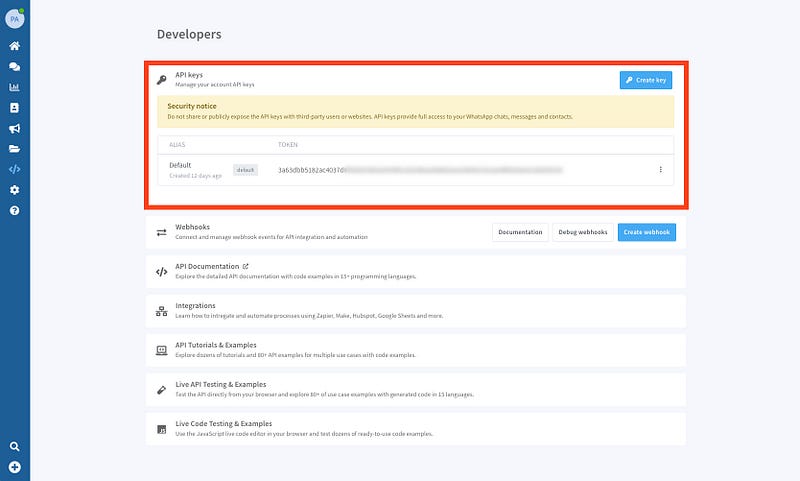Open Live API Testing & Examples
This screenshot has height=481, width=800.
(x=220, y=384)
